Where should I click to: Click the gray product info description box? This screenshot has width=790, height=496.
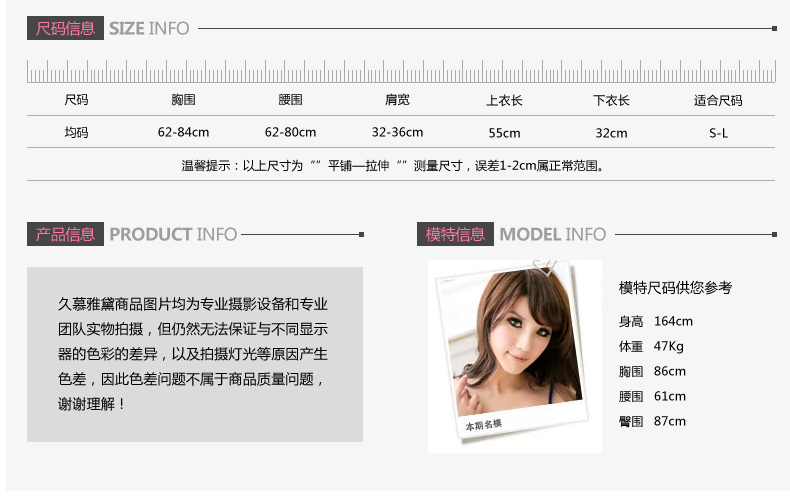tap(195, 354)
